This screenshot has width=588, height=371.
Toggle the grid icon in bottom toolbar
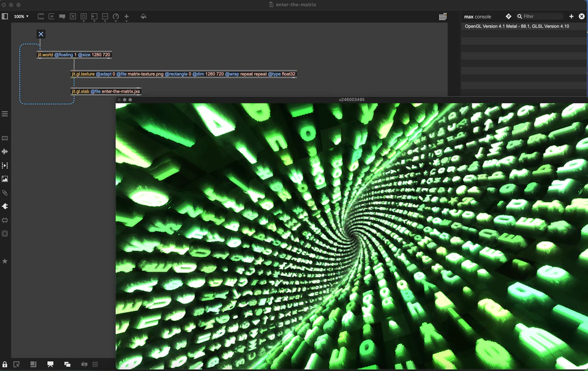click(96, 364)
